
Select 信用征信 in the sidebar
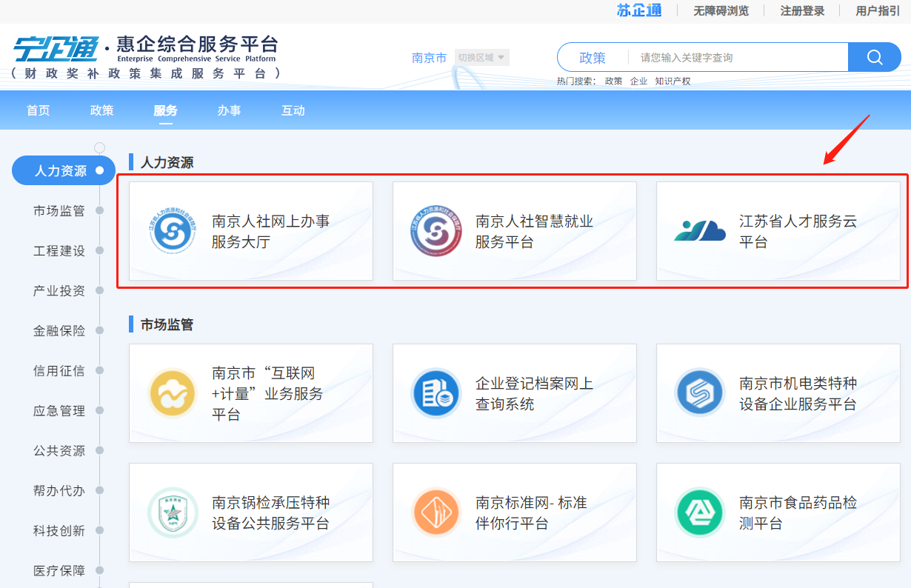[59, 371]
